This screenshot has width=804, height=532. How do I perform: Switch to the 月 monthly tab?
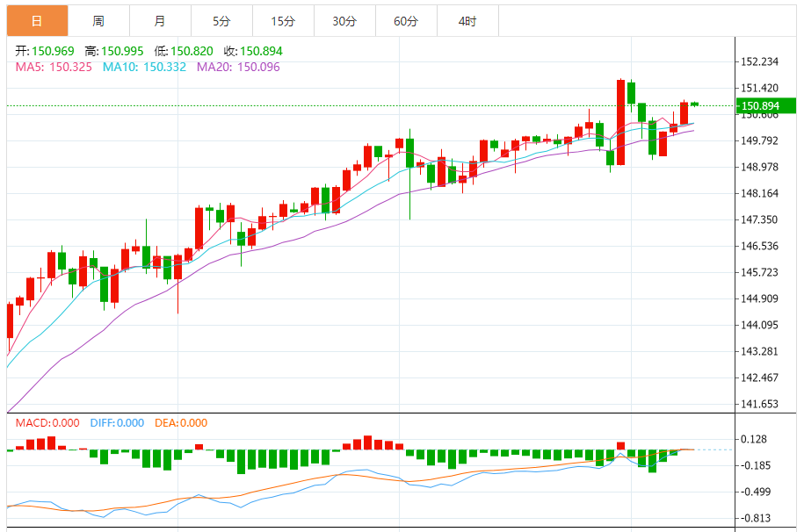click(x=160, y=21)
